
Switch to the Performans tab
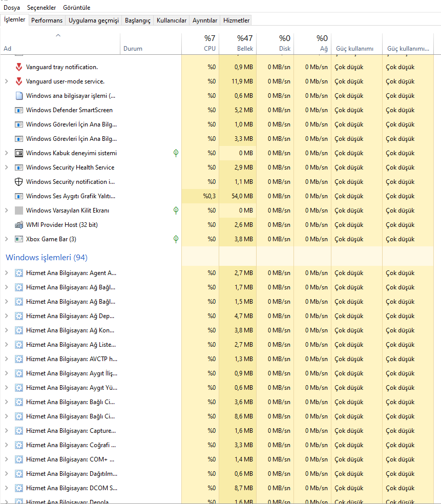pyautogui.click(x=47, y=20)
